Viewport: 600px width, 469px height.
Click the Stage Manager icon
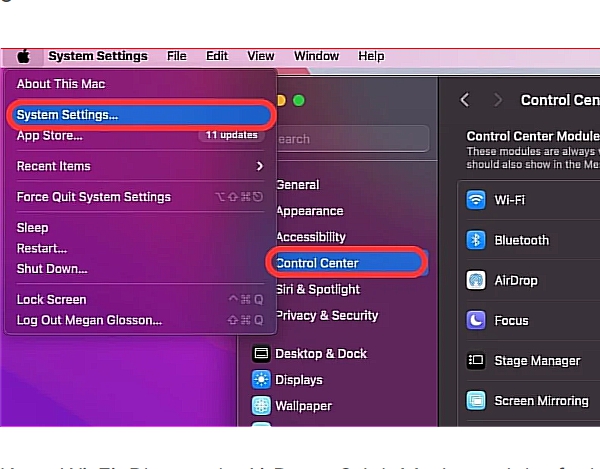click(x=476, y=361)
